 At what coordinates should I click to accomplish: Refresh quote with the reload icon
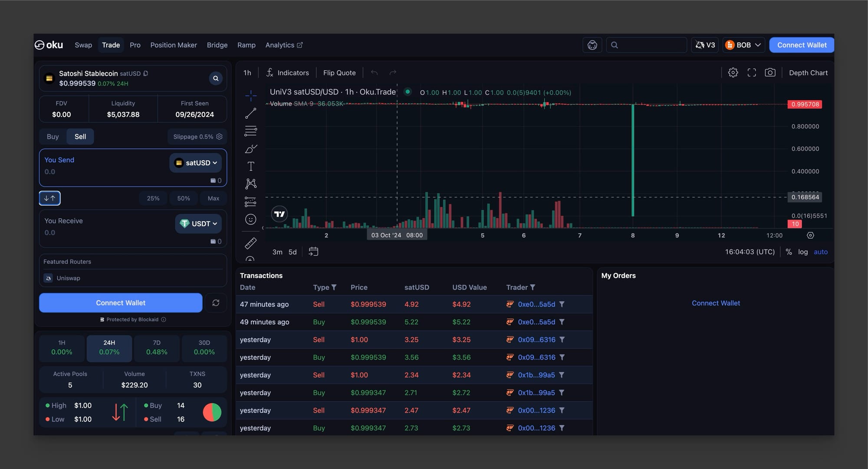point(216,303)
